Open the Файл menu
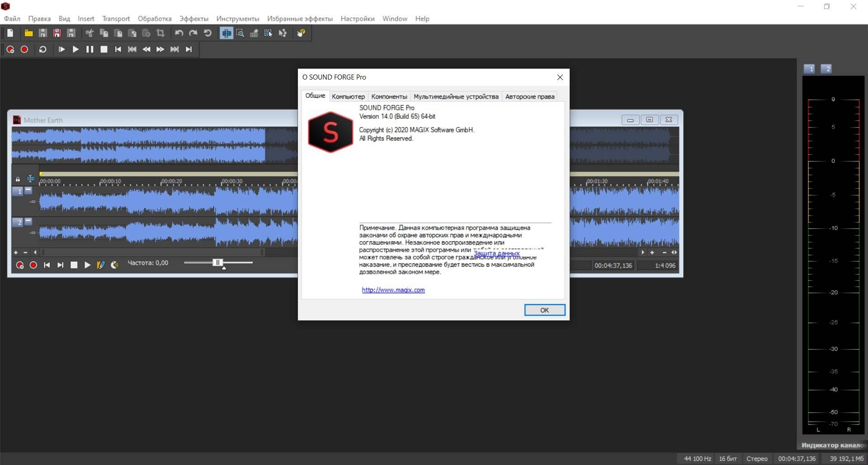 pyautogui.click(x=12, y=19)
